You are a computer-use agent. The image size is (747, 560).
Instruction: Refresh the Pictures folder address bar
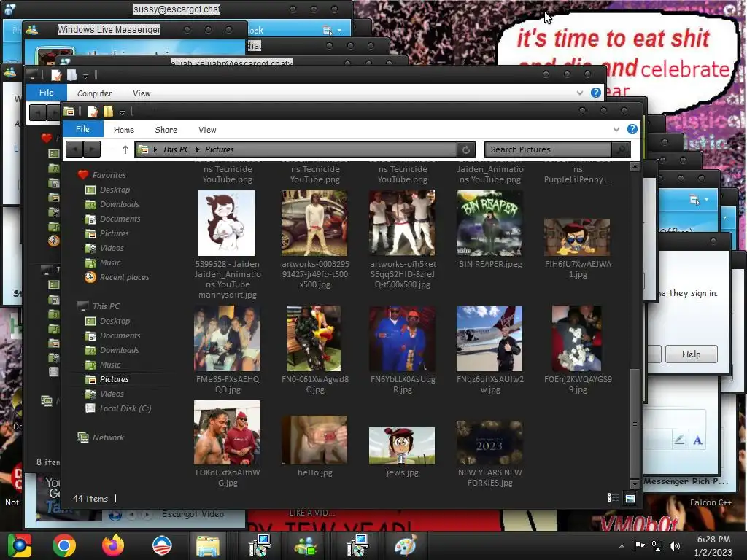click(466, 149)
